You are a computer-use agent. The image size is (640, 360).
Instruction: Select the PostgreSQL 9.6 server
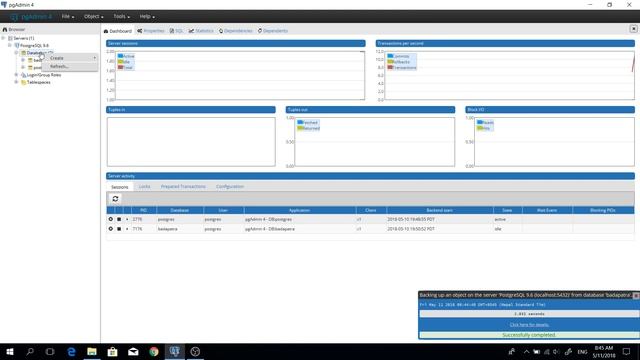tap(34, 45)
